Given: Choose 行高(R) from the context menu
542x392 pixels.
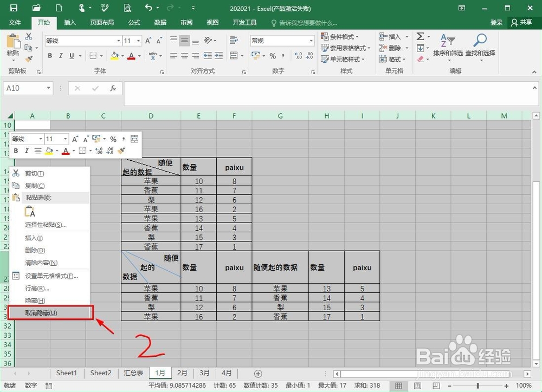Looking at the screenshot, I should click(50, 288).
